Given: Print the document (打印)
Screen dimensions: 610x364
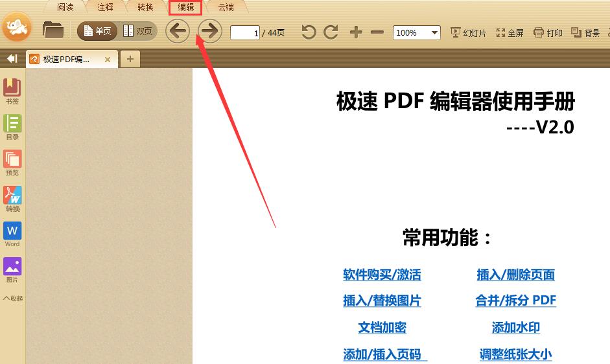Looking at the screenshot, I should [x=548, y=32].
